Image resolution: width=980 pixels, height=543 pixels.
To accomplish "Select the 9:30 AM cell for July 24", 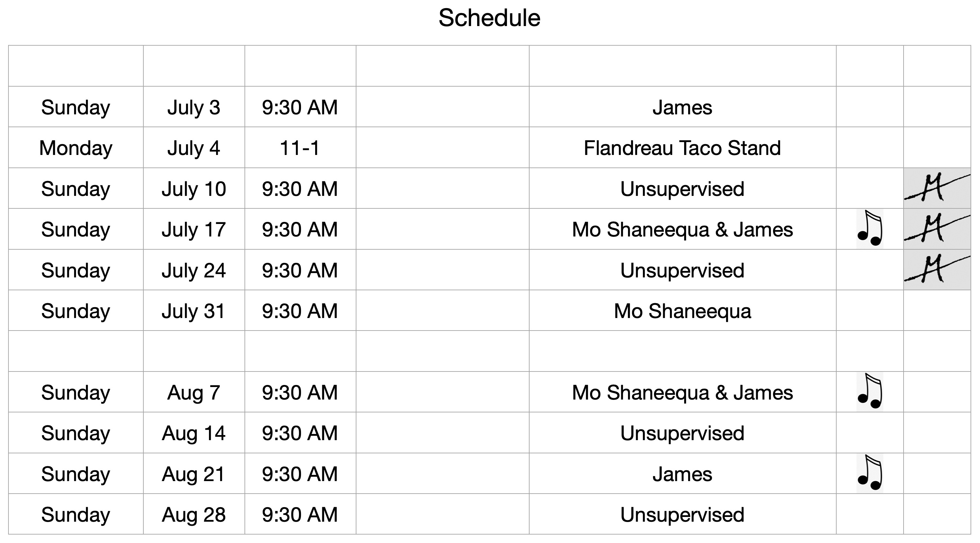I will pyautogui.click(x=300, y=269).
